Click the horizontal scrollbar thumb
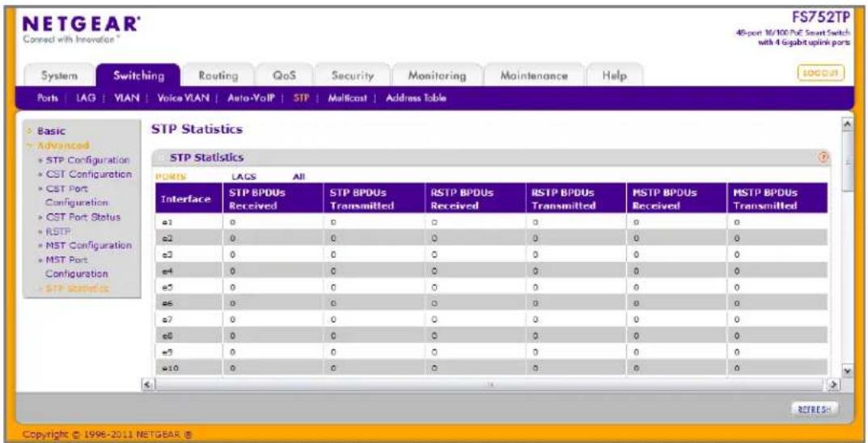The image size is (868, 443). pyautogui.click(x=490, y=382)
